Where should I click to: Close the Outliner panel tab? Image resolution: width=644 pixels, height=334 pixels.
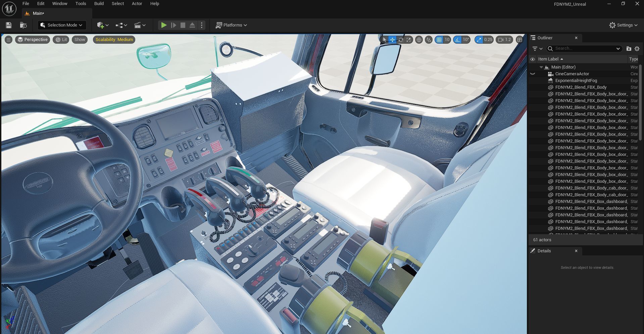pos(576,38)
